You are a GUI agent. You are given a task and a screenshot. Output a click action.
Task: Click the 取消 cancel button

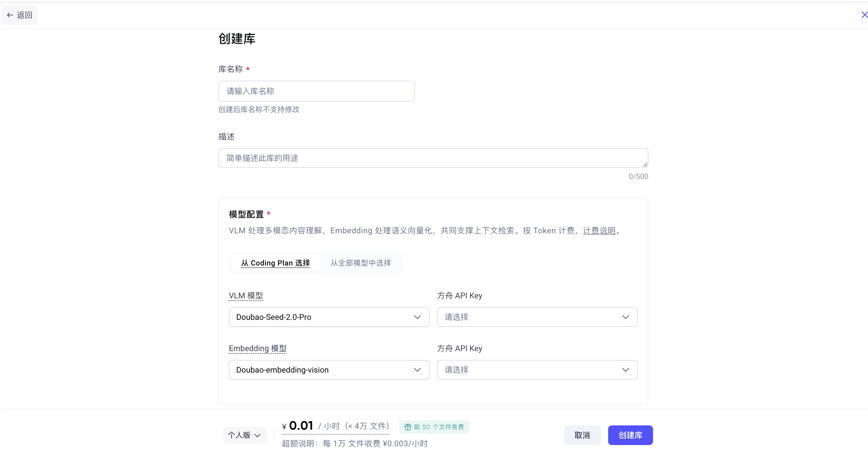click(x=582, y=436)
